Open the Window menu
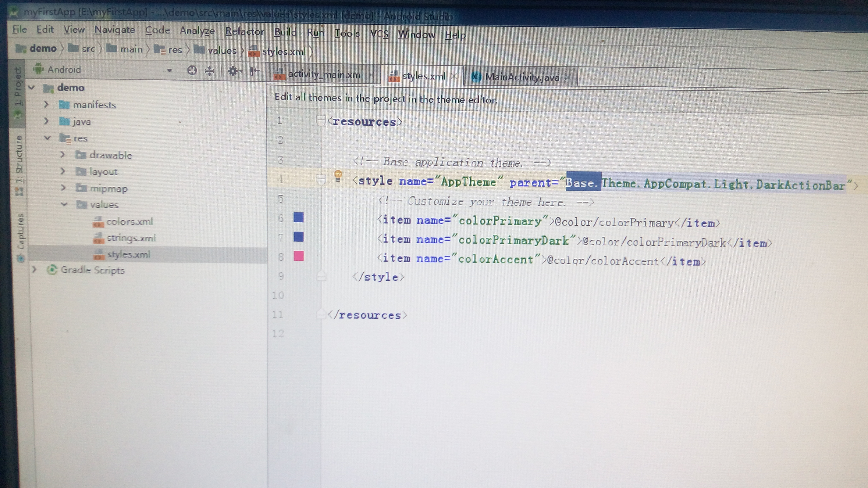Image resolution: width=868 pixels, height=488 pixels. point(416,34)
